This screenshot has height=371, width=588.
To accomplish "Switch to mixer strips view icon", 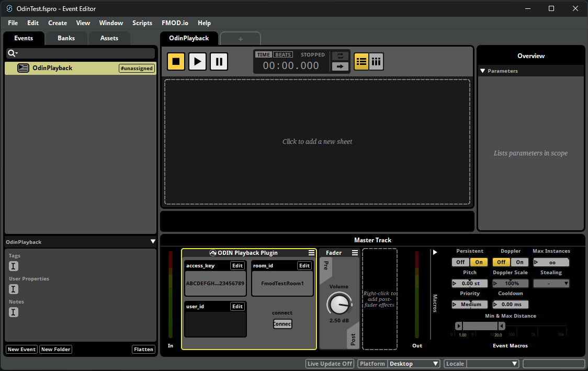I will pos(376,61).
